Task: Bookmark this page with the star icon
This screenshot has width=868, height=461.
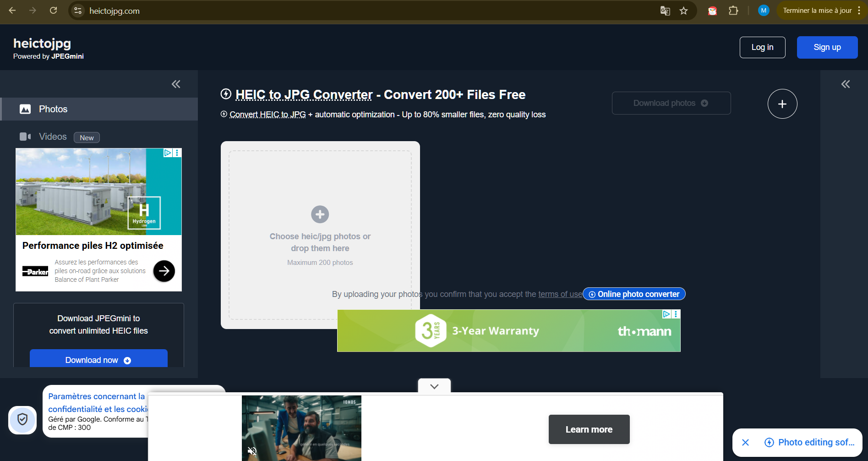Action: (683, 11)
